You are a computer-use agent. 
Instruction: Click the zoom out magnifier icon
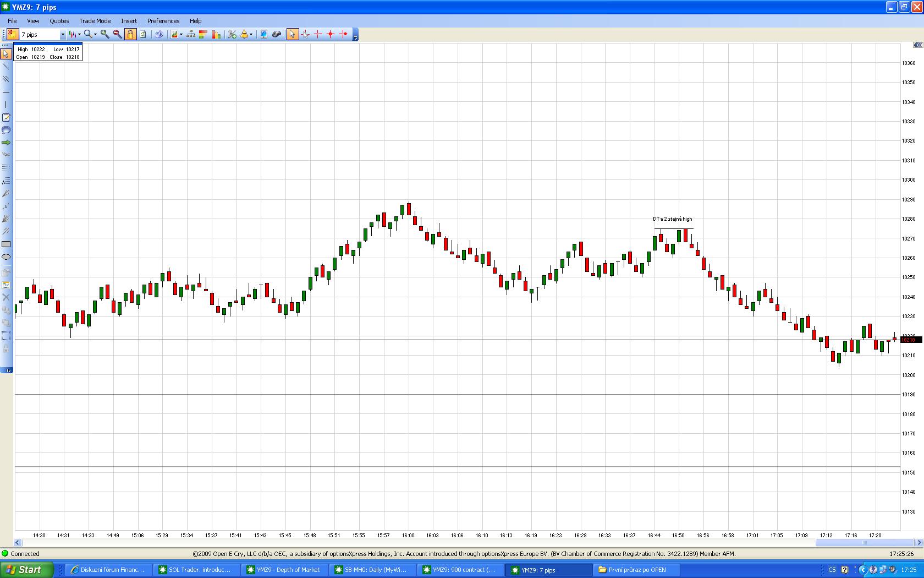click(117, 34)
